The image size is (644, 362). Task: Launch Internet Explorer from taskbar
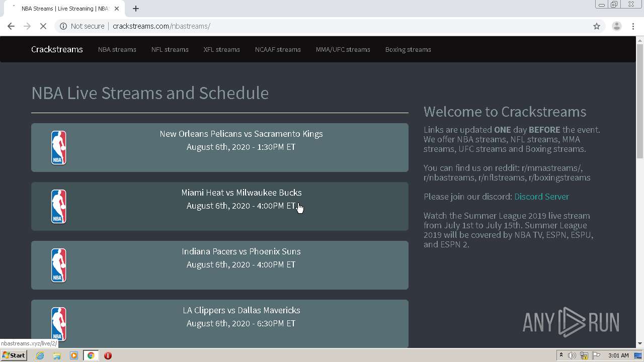(40, 355)
